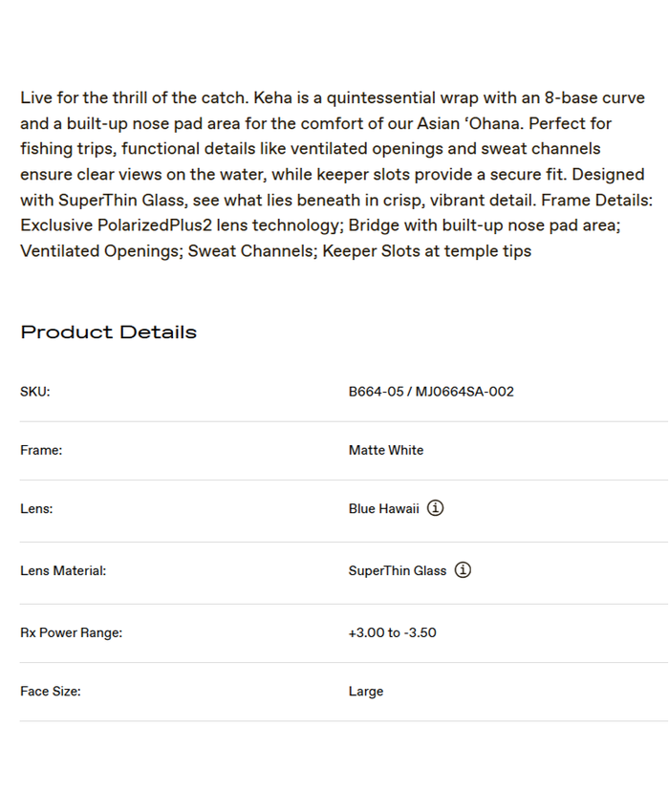Select the Rx Power Range label
This screenshot has height=812, width=669.
pyautogui.click(x=71, y=632)
